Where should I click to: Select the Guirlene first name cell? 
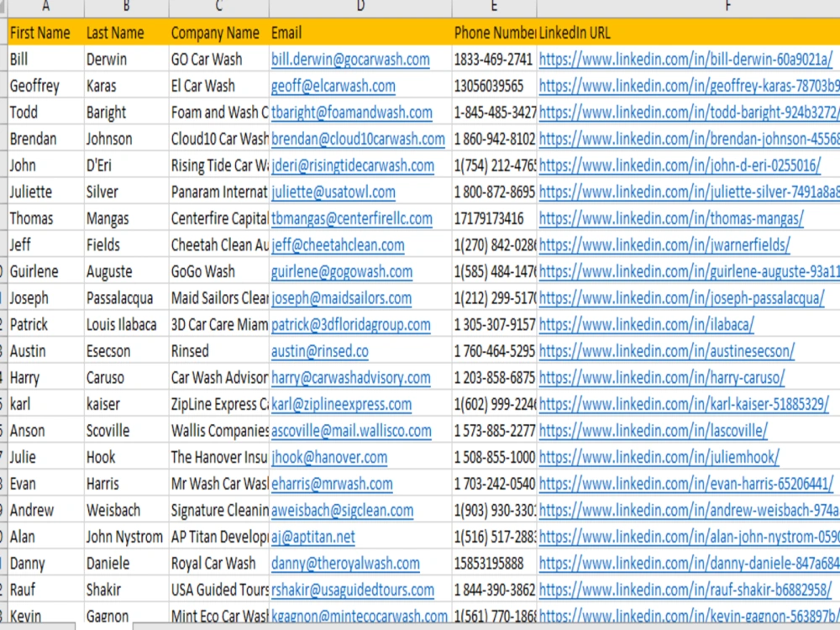coord(46,271)
